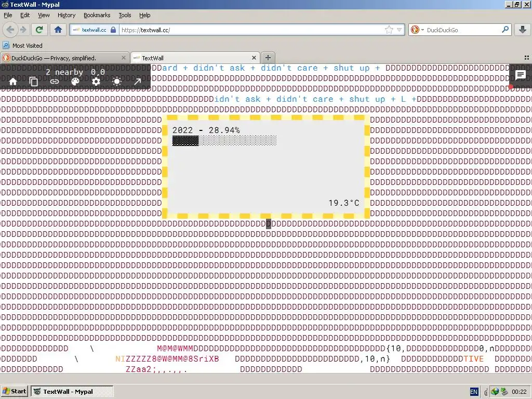Viewport: 532px width, 399px height.
Task: Click the diagonal arrow teleport icon
Action: click(x=137, y=82)
